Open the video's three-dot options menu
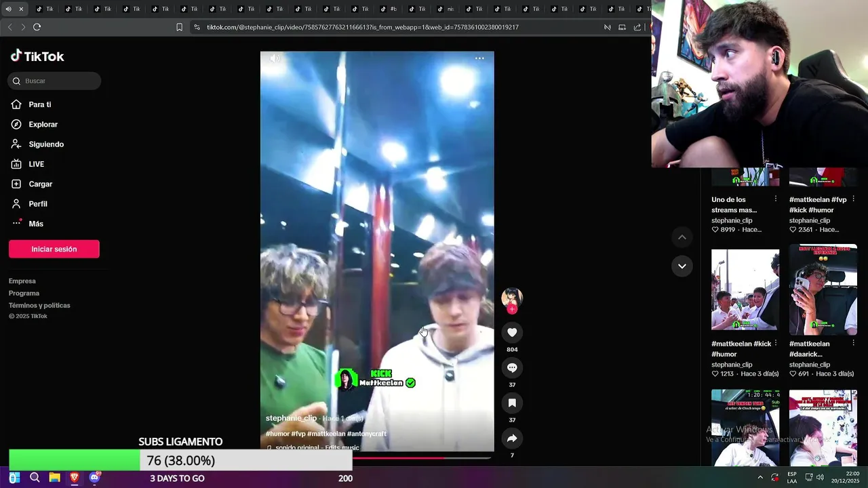Screen dimensions: 868x488 coord(479,58)
